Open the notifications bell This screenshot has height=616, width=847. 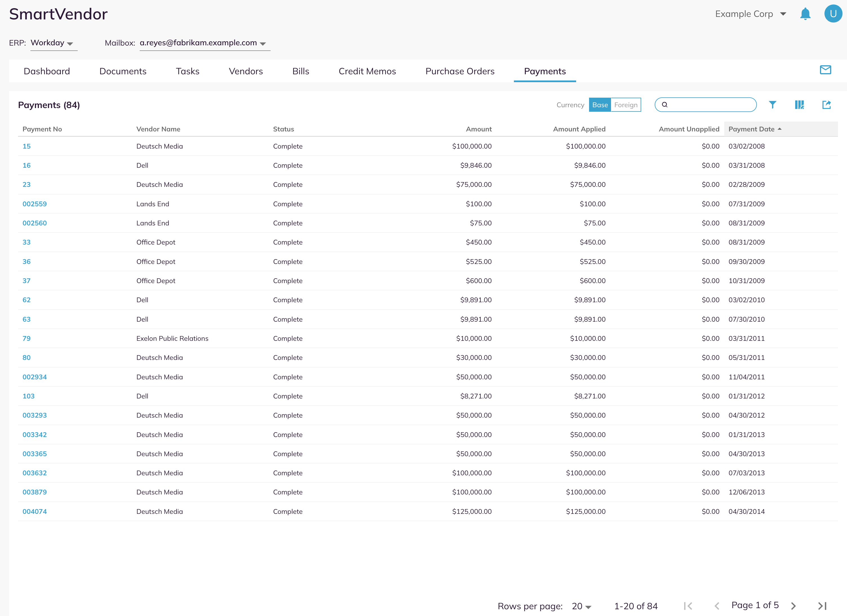(805, 14)
